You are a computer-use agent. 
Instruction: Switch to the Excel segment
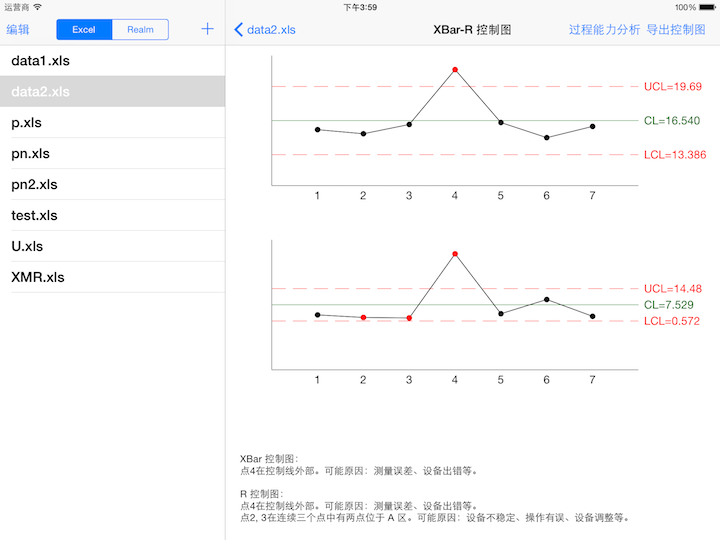[x=84, y=29]
